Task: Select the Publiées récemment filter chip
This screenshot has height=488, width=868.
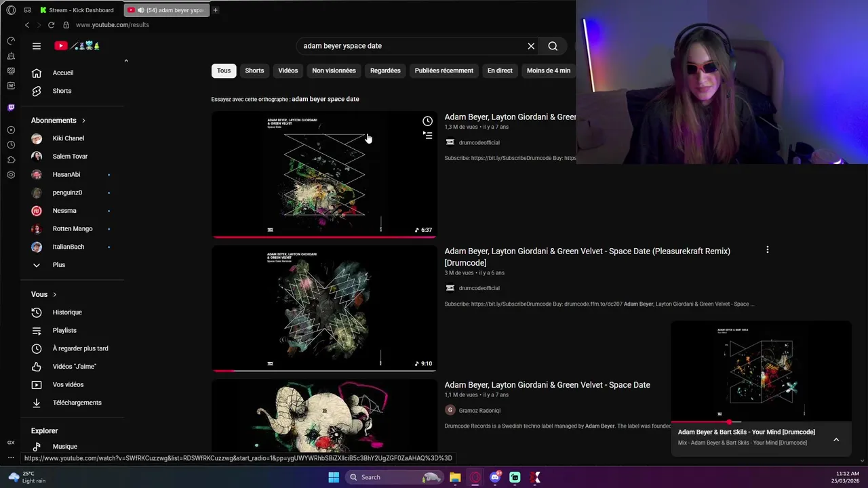Action: point(444,70)
